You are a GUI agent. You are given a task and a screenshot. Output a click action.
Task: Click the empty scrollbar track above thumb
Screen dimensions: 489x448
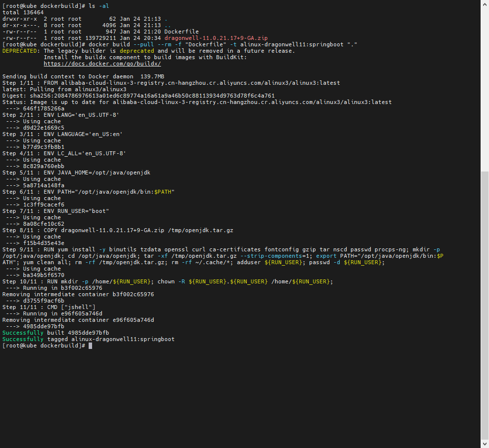tap(485, 89)
